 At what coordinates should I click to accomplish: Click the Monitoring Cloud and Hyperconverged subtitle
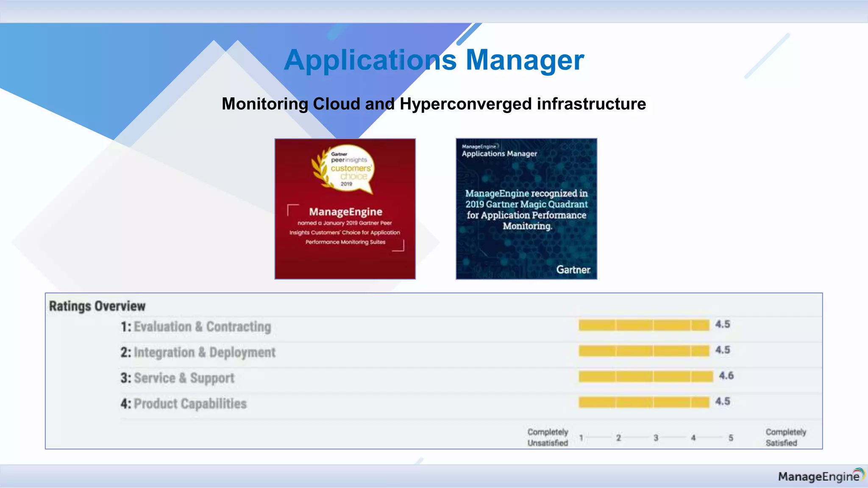point(434,104)
